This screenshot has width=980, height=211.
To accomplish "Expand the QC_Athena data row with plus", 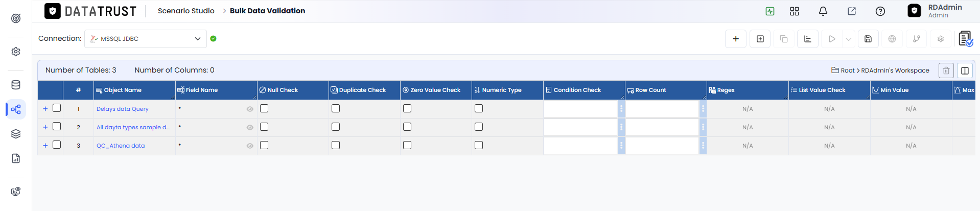I will (x=45, y=146).
